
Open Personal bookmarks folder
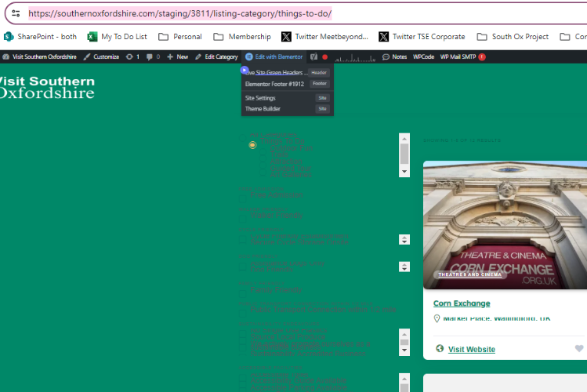pyautogui.click(x=180, y=37)
